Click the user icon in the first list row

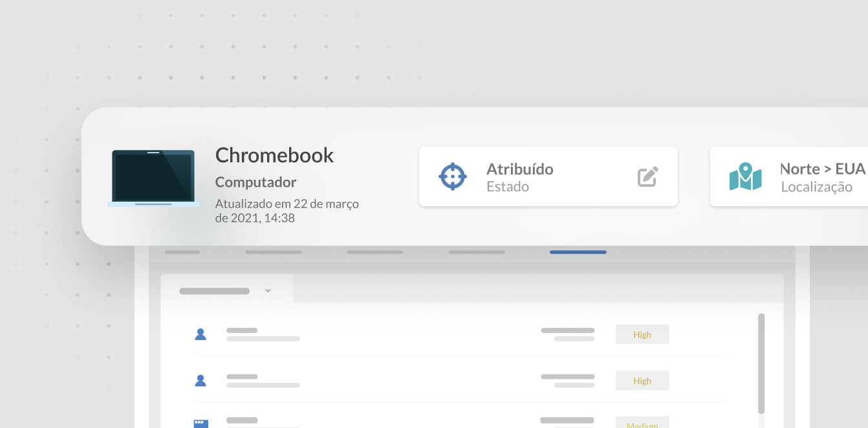pos(201,334)
